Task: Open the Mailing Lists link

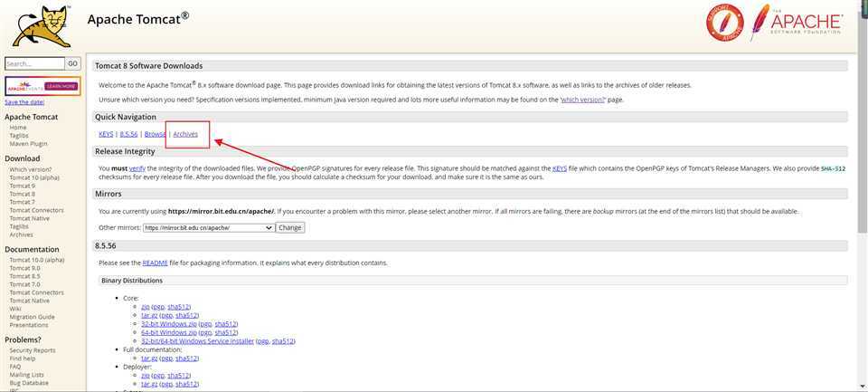Action: click(26, 375)
